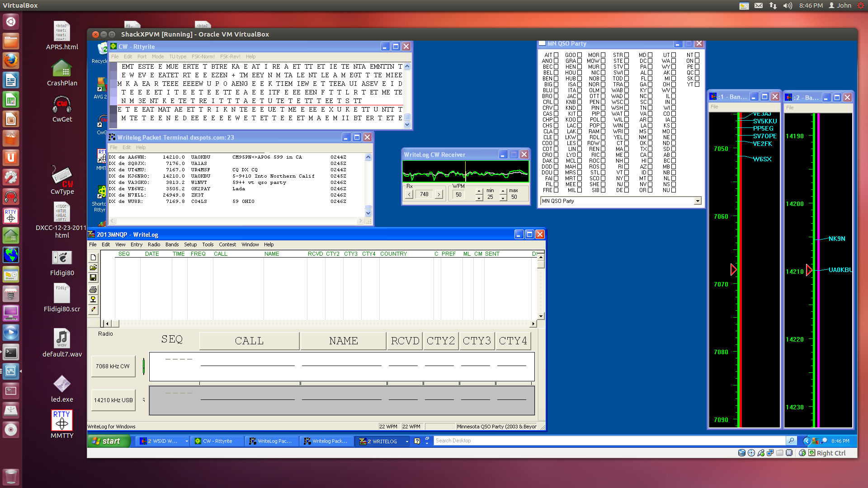This screenshot has height=488, width=868.
Task: Open the Entry menu in WriteLog
Action: point(136,244)
